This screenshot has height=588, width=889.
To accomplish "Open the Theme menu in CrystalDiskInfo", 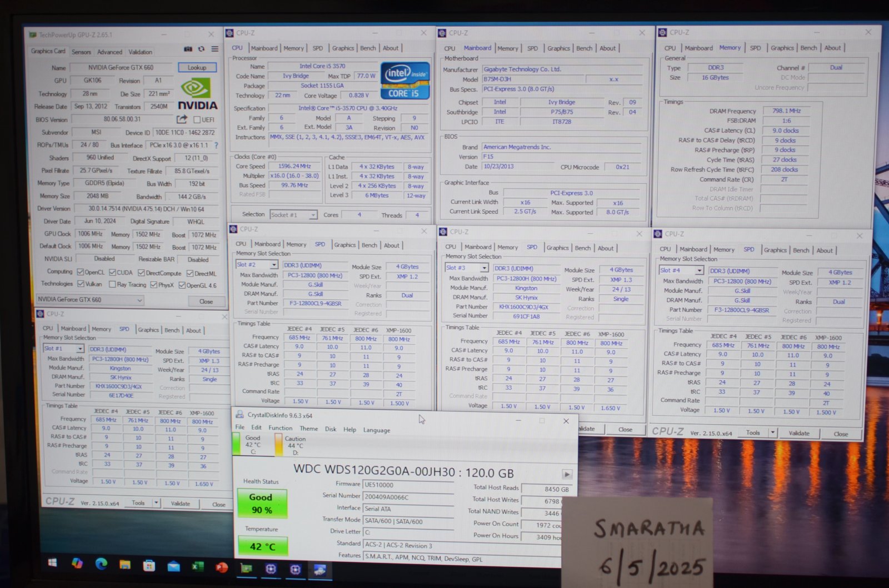I will tap(308, 429).
